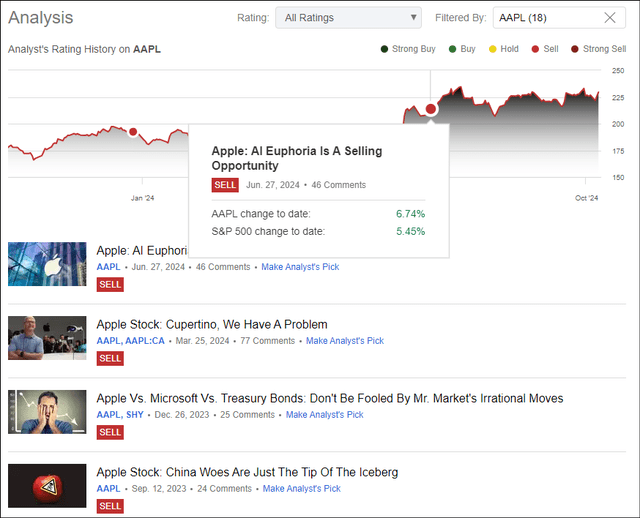The height and width of the screenshot is (518, 640).
Task: Open the Apple: AI Euphoria article in the list
Action: coord(142,250)
